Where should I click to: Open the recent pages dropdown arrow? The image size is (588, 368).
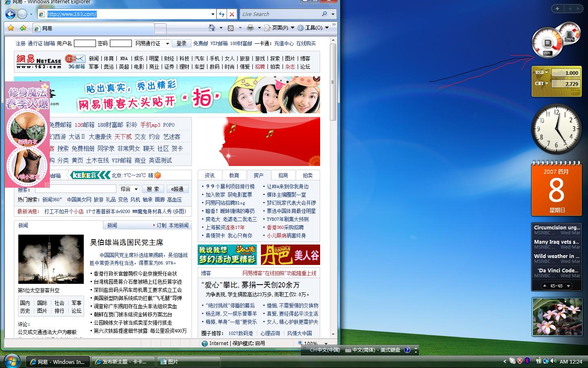(x=31, y=14)
